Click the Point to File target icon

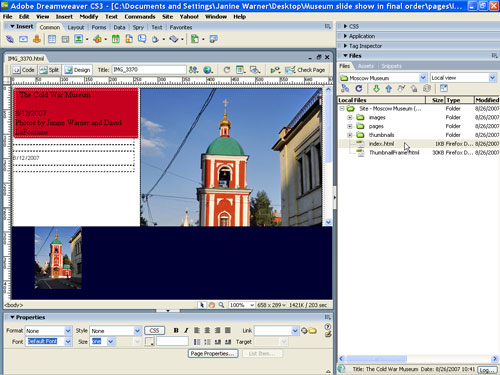[304, 331]
